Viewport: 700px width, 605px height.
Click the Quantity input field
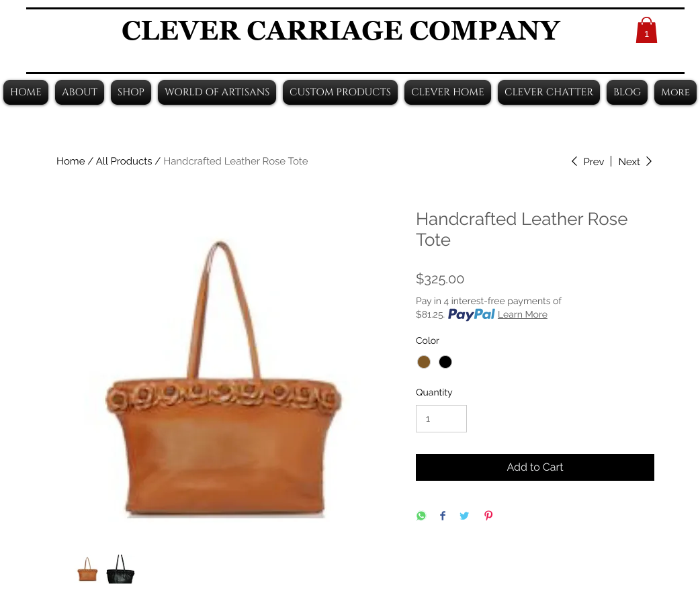click(441, 418)
